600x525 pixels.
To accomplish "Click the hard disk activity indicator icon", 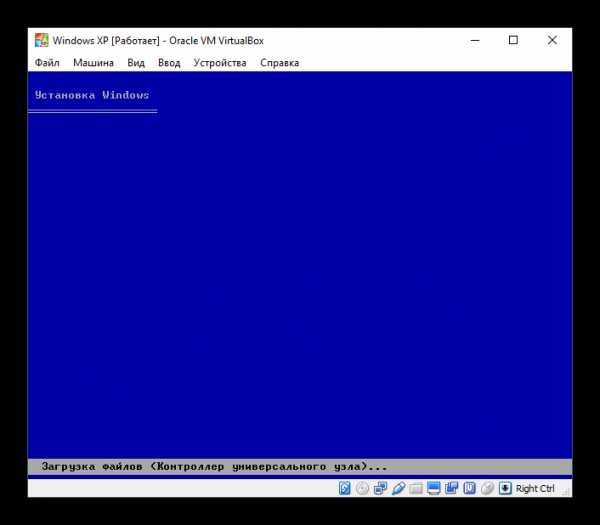I will pos(345,488).
